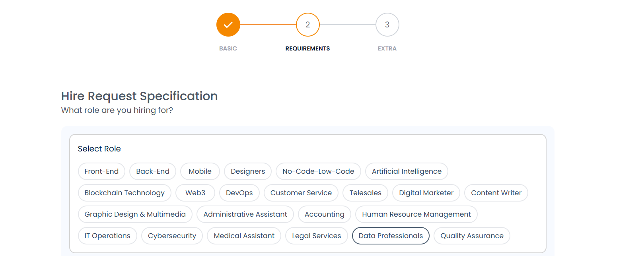Screen dimensions: 644x256
Task: Jump to step 3 Extra circle
Action: pyautogui.click(x=387, y=25)
